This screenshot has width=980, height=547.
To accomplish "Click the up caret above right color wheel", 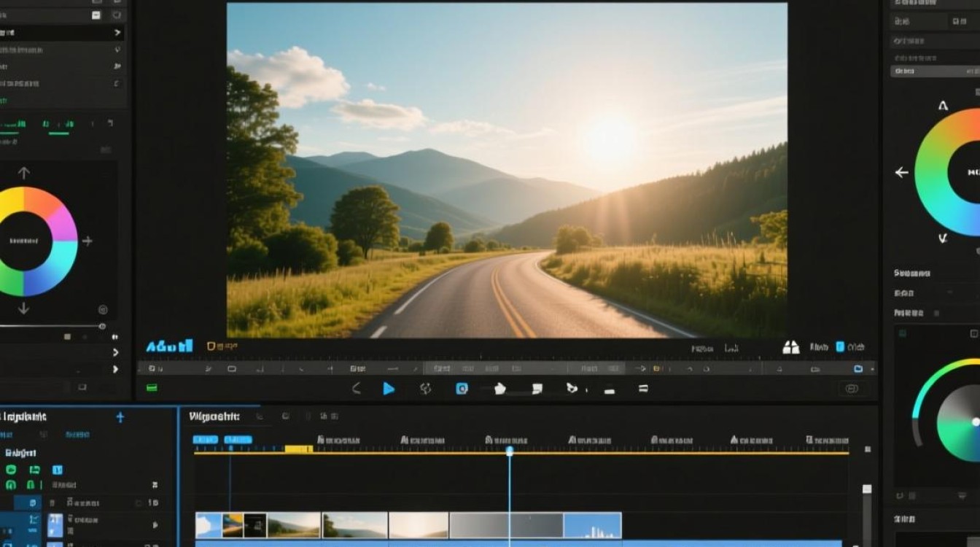I will click(x=943, y=106).
